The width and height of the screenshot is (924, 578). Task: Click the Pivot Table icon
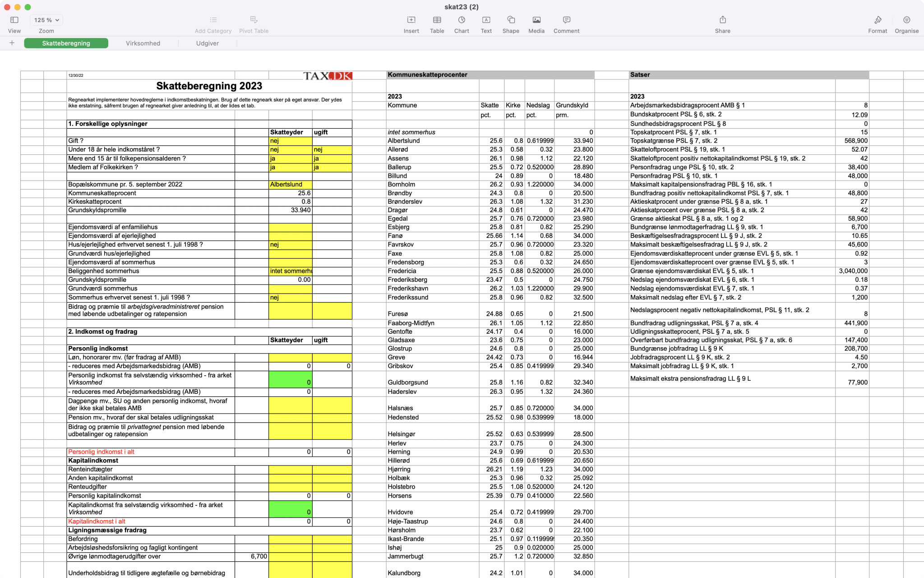(254, 20)
